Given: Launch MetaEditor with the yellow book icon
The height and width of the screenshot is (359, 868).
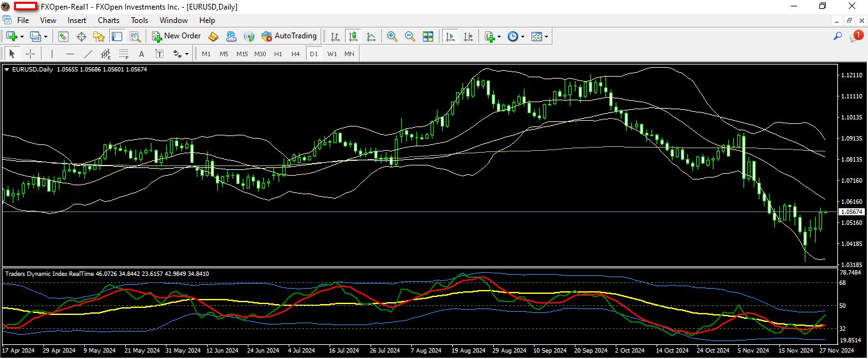Looking at the screenshot, I should (213, 36).
